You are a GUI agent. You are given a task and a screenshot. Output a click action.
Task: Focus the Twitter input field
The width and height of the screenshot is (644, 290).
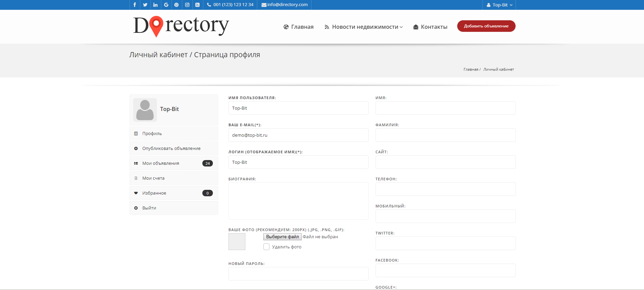(446, 243)
